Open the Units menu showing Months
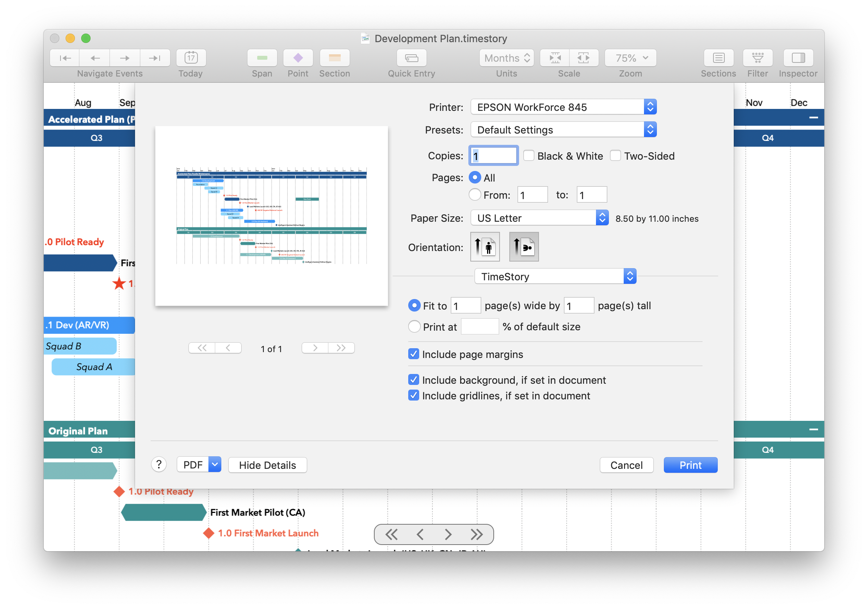Screen dimensions: 868x609 point(506,57)
